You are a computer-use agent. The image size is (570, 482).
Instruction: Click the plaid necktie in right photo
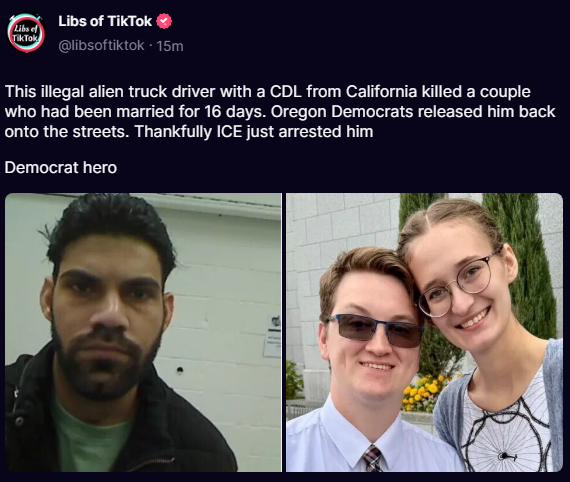point(373,459)
